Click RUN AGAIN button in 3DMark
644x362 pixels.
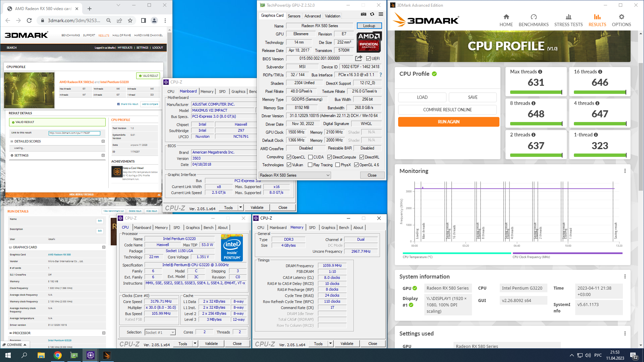tap(448, 122)
